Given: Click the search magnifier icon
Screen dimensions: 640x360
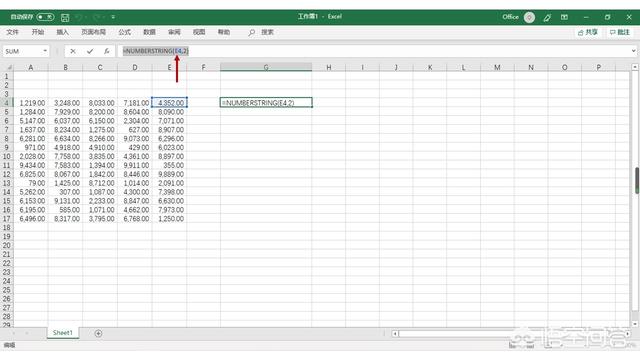Looking at the screenshot, I should (251, 32).
